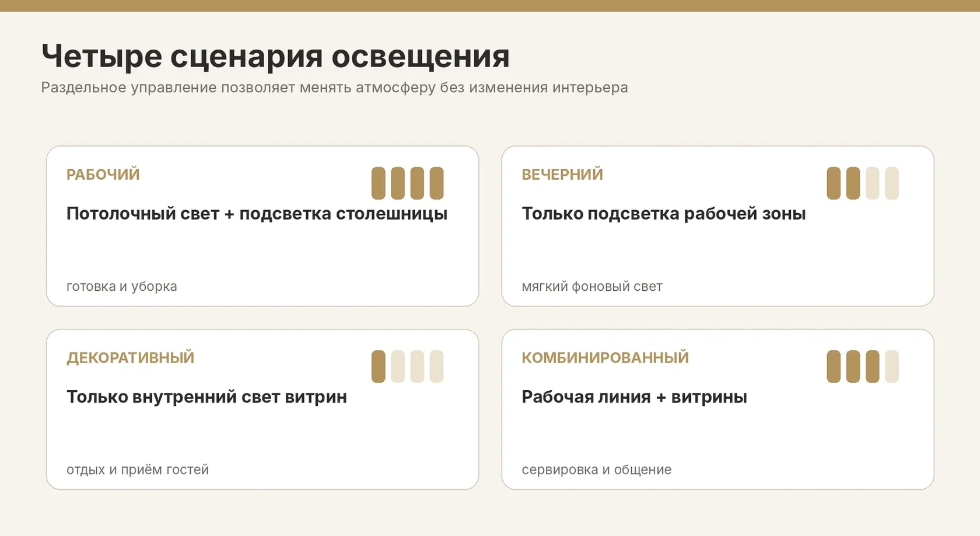Click the subtitle starting with "Раздельное управление"
980x536 pixels.
click(334, 88)
